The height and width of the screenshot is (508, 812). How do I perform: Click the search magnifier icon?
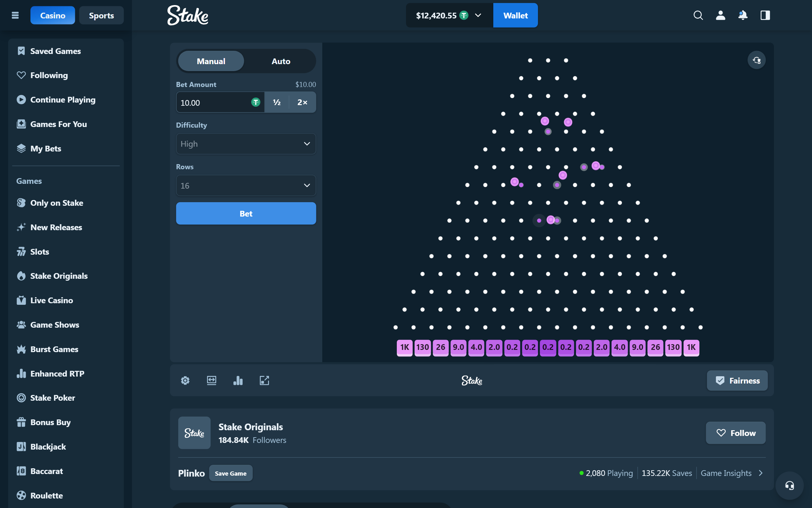point(698,16)
